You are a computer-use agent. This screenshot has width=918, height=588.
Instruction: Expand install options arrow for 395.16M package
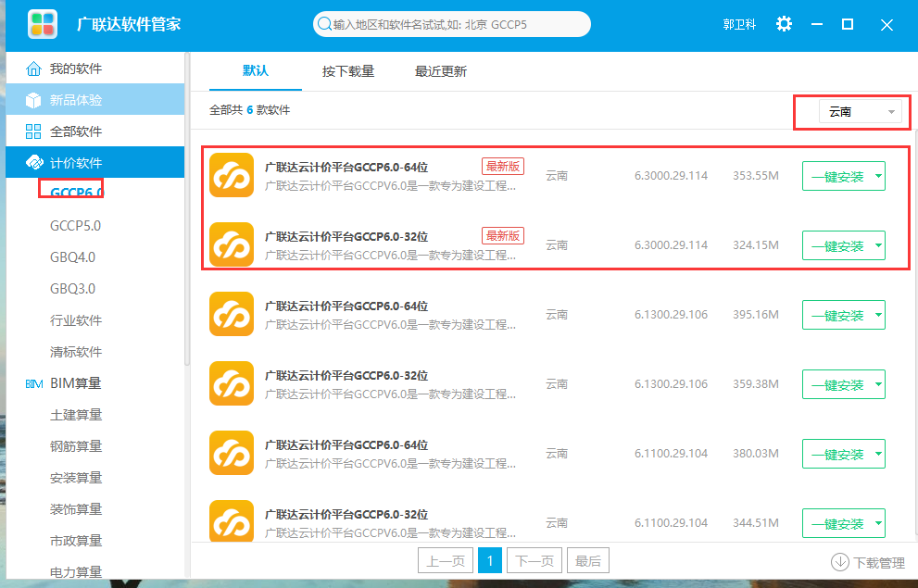click(878, 315)
